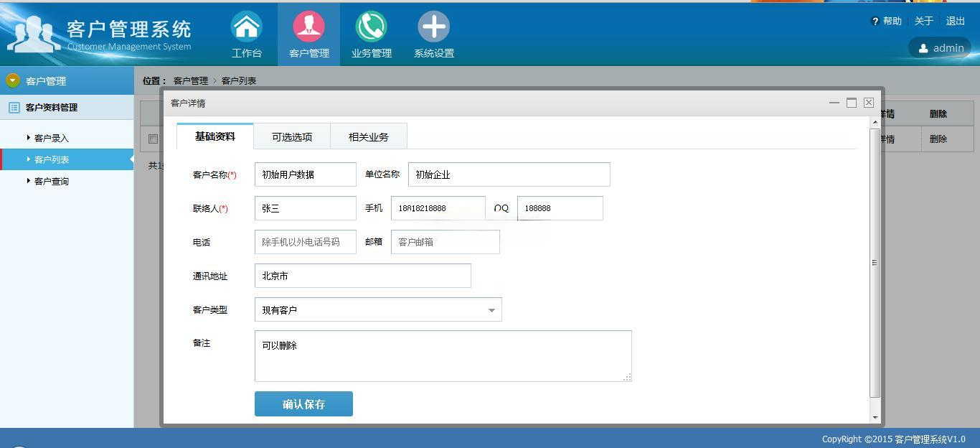The width and height of the screenshot is (980, 448).
Task: Click the admin user icon
Action: point(924,48)
